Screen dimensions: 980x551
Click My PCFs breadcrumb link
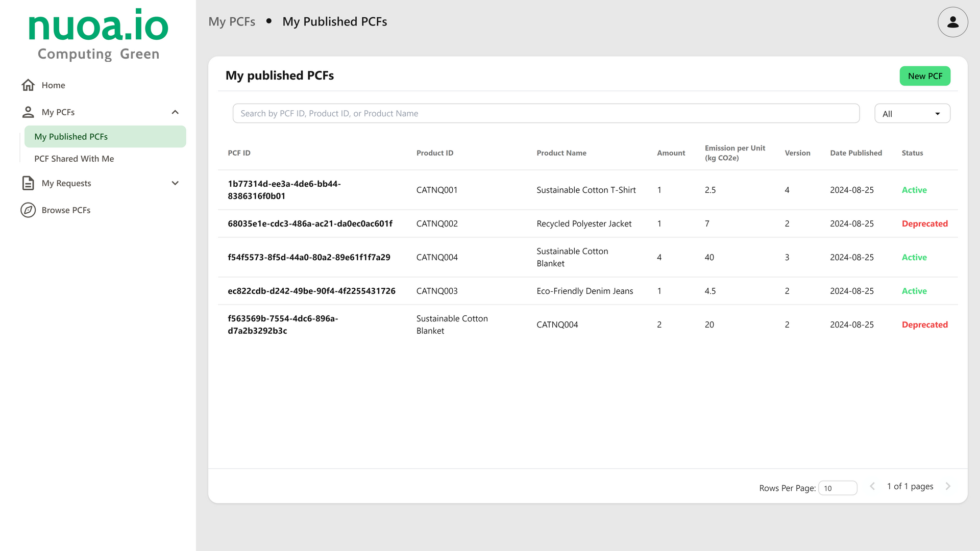point(232,22)
